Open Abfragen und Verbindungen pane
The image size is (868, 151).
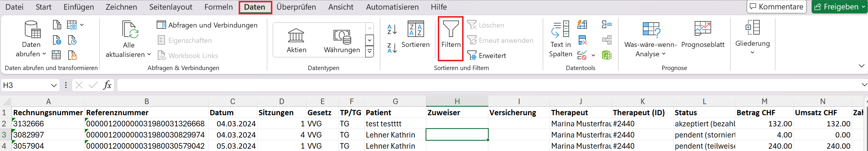click(207, 25)
